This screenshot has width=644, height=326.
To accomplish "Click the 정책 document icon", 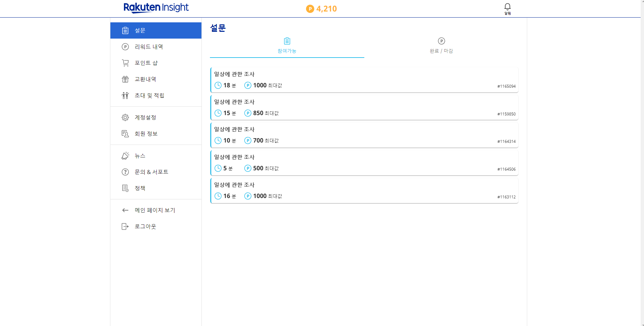I will pos(125,188).
